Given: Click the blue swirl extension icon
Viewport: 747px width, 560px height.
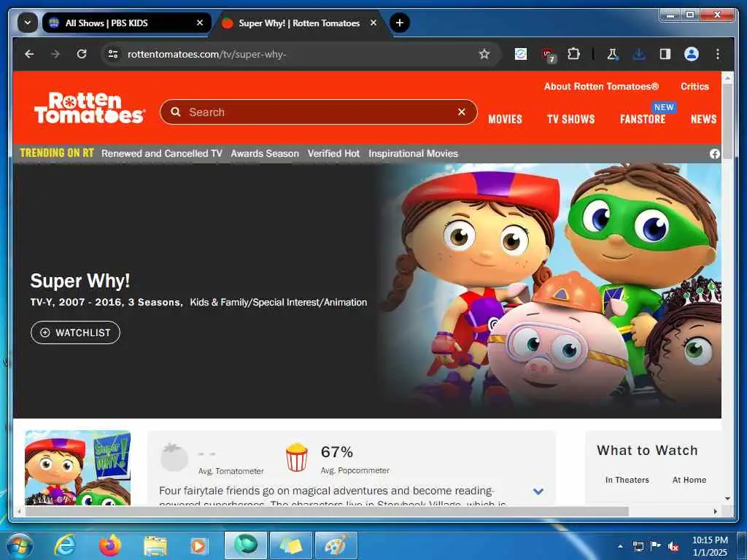Looking at the screenshot, I should point(521,54).
